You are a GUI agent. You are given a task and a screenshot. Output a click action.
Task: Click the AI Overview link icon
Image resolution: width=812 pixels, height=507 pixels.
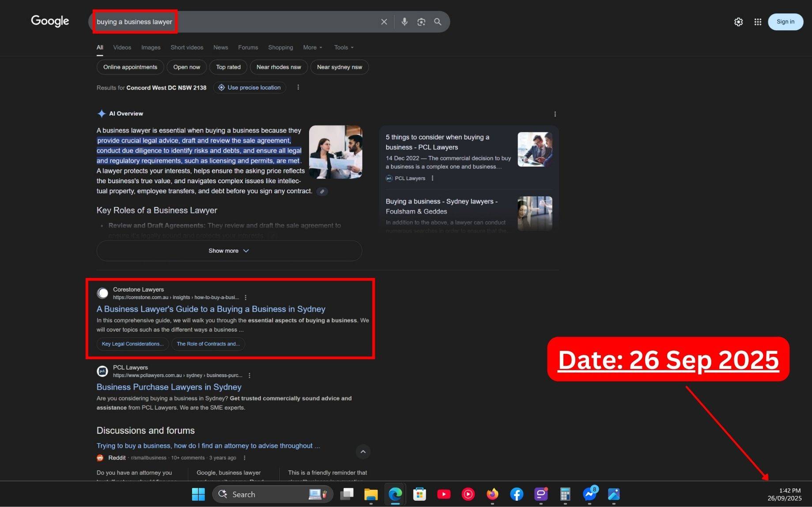coord(322,192)
